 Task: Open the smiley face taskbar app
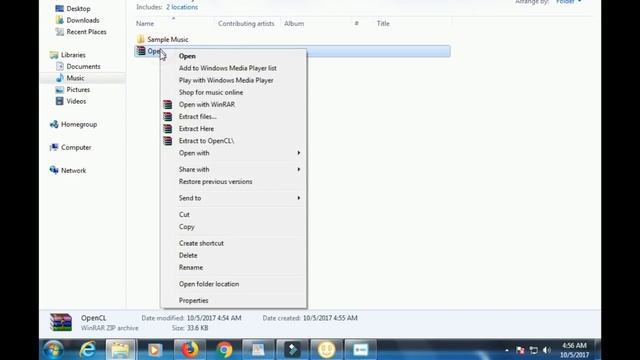tap(326, 350)
